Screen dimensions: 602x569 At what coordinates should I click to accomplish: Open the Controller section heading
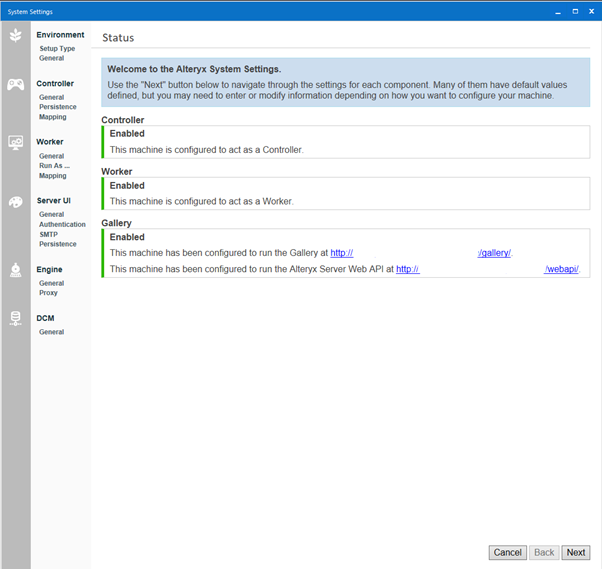pyautogui.click(x=55, y=83)
